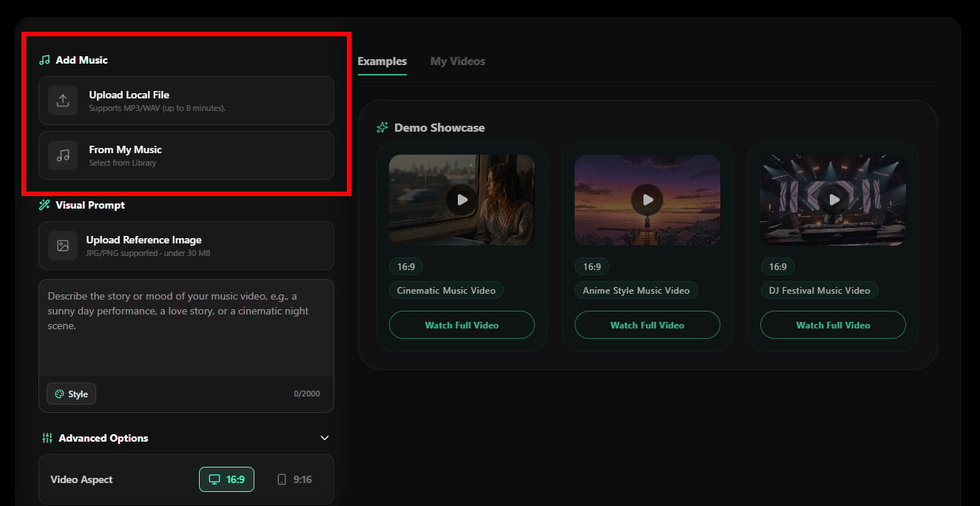Click 'JPG/PNG supported · under 30 MB' text
The image size is (980, 506).
pyautogui.click(x=148, y=253)
